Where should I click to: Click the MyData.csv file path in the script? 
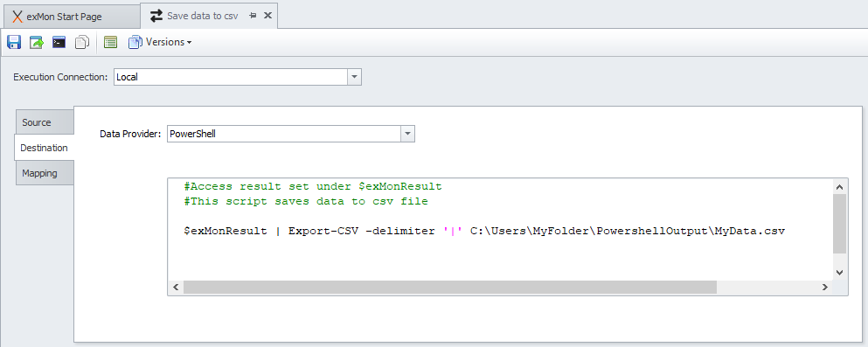628,232
